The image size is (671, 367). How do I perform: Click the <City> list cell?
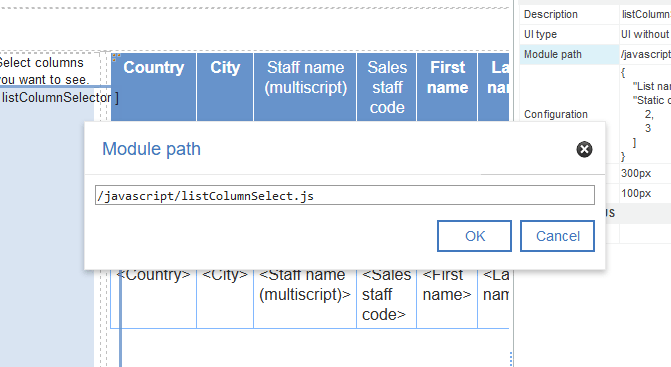tap(225, 298)
